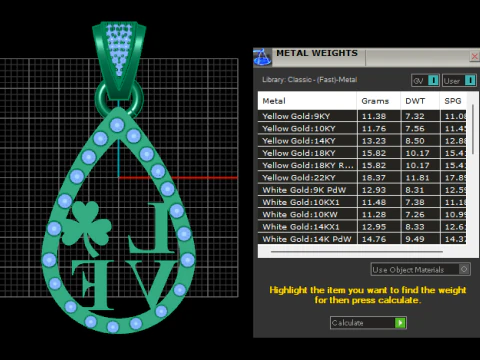The height and width of the screenshot is (360, 480).
Task: Sort by the Grams column header
Action: pos(379,101)
